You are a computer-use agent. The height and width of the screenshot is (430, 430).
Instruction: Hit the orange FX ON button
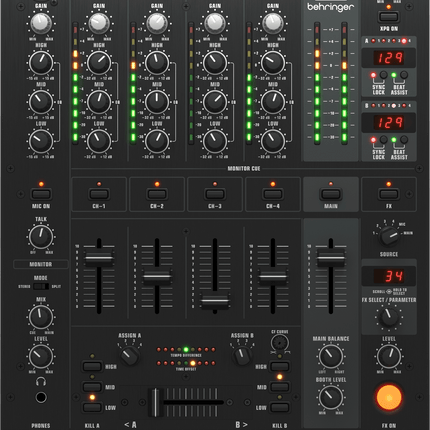click(389, 397)
